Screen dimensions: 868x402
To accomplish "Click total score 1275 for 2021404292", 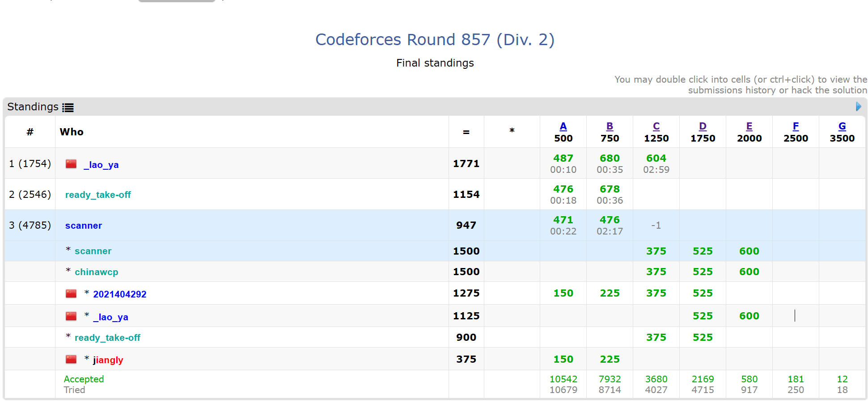I will click(466, 293).
